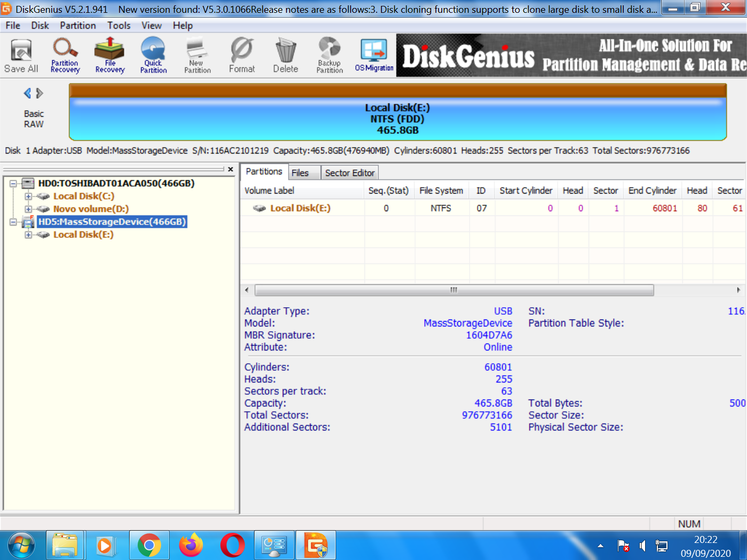Open the File menu
The image size is (747, 560).
(x=13, y=26)
